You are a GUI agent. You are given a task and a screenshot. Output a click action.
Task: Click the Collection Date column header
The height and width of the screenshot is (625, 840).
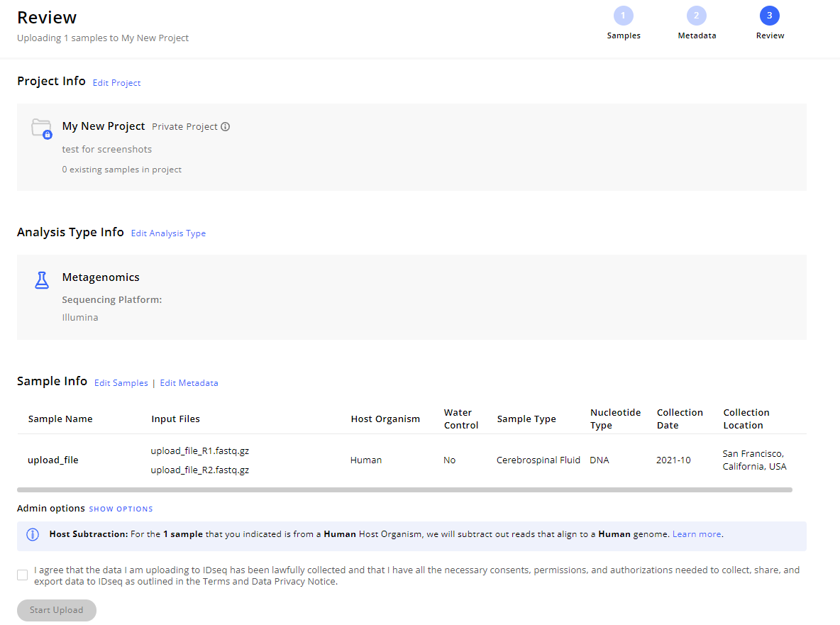[680, 419]
